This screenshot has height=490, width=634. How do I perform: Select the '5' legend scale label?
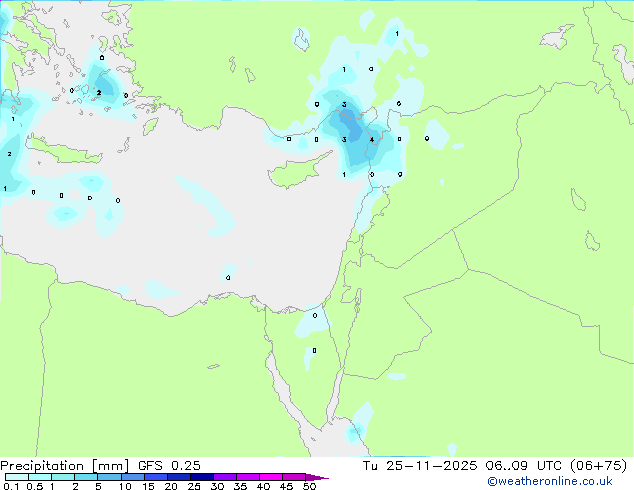(x=98, y=486)
